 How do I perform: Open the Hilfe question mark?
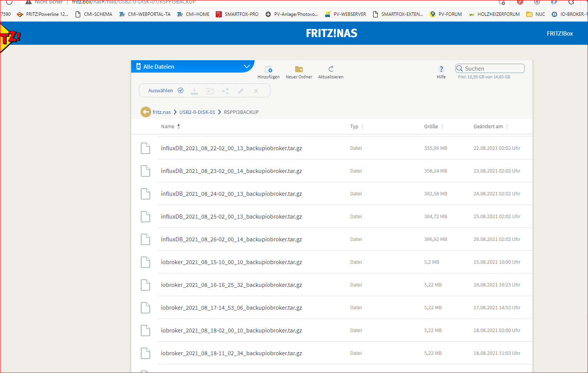pos(441,69)
